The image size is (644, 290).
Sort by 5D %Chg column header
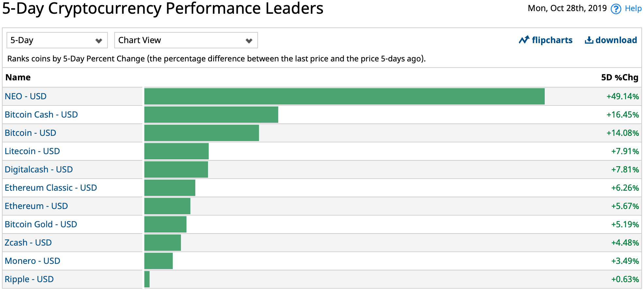[x=619, y=77]
